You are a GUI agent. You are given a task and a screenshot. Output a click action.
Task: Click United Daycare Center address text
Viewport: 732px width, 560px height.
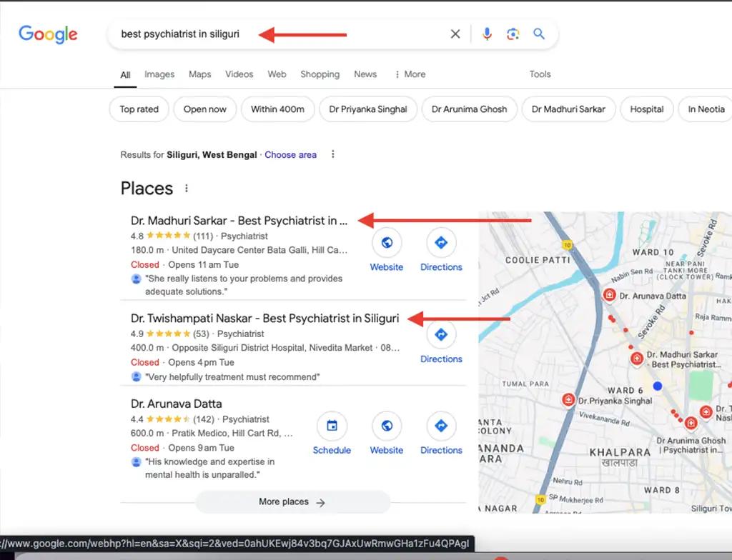tap(259, 250)
